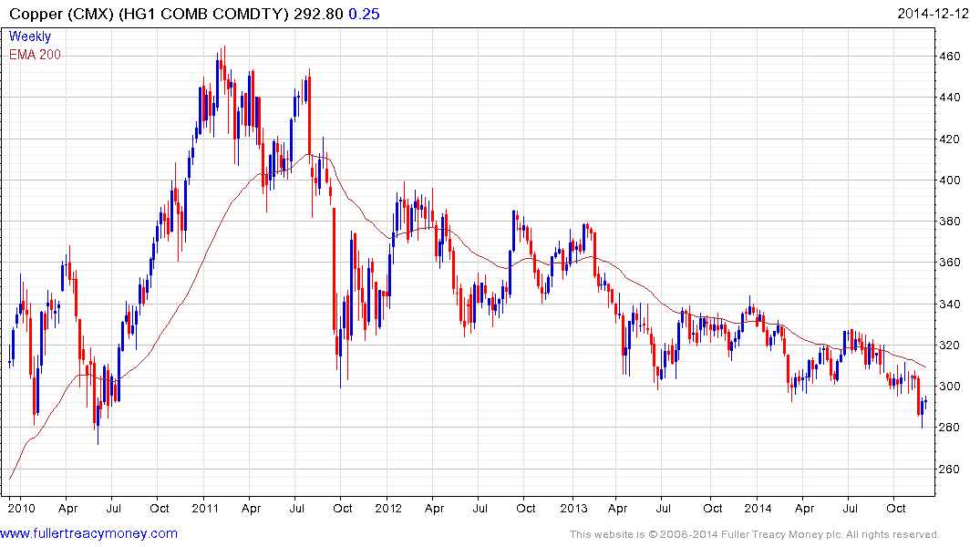Click the date 2014-12-12
980x547 pixels.
pos(933,13)
